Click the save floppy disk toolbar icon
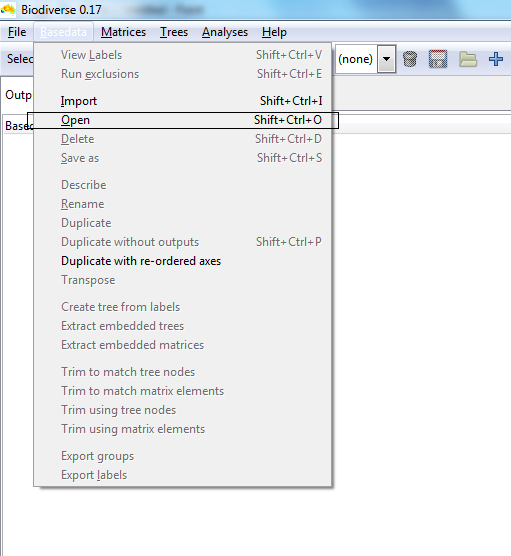511x556 pixels. [438, 59]
